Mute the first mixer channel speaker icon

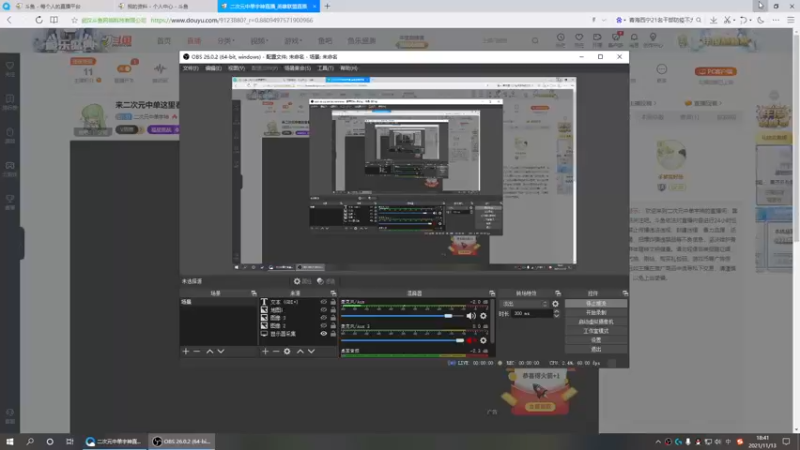pos(471,316)
